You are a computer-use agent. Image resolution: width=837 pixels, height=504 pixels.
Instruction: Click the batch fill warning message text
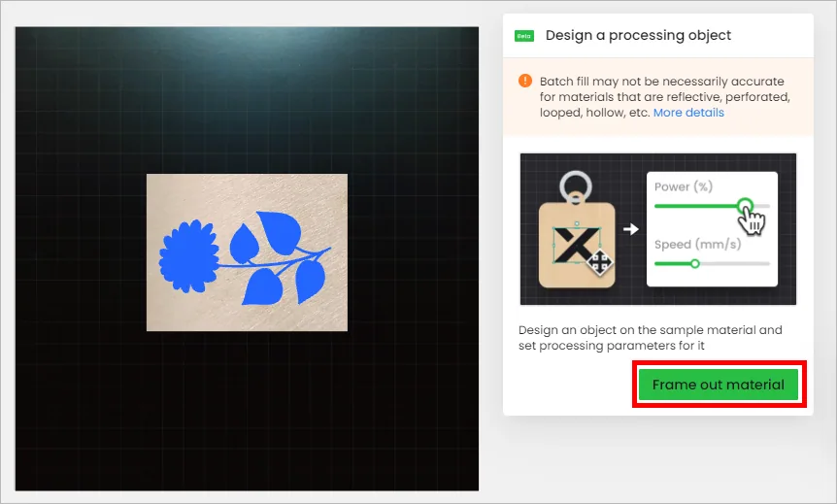664,97
